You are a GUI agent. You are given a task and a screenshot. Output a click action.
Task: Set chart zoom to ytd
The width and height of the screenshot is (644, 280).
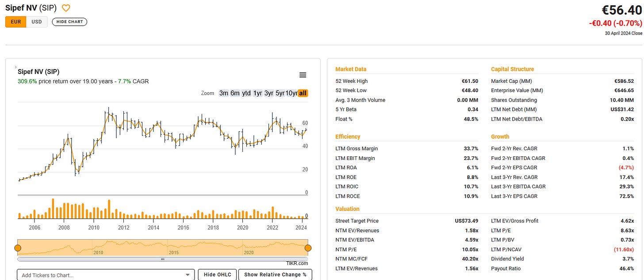click(x=246, y=93)
